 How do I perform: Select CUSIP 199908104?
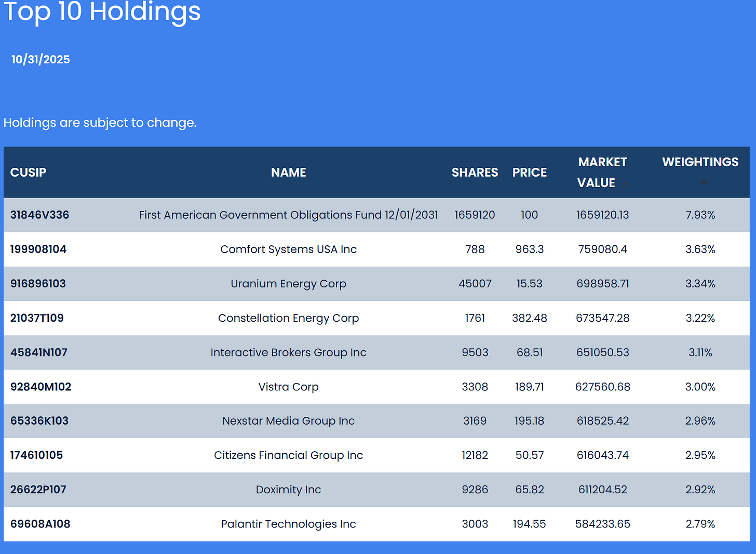38,249
